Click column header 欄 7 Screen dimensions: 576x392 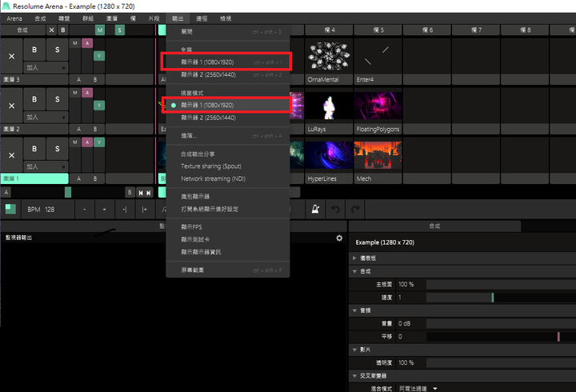pos(476,30)
